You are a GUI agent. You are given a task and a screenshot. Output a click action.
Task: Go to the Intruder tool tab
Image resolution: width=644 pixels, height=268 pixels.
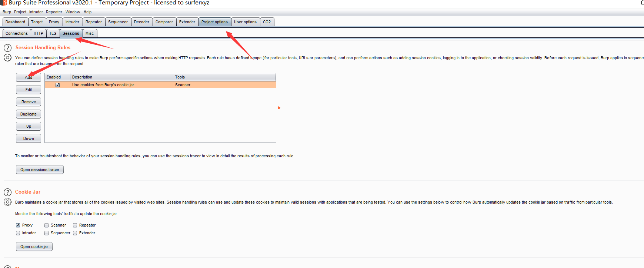point(73,22)
